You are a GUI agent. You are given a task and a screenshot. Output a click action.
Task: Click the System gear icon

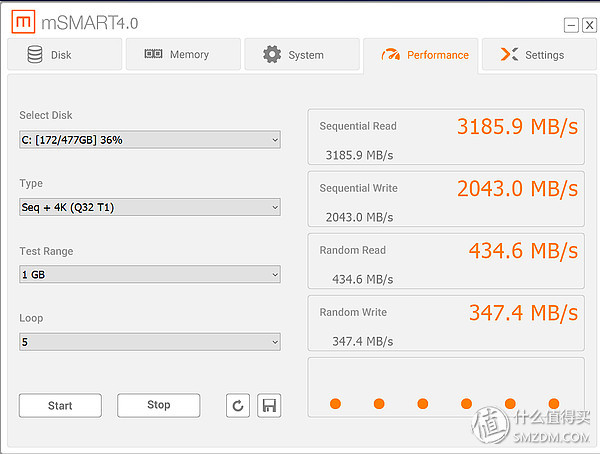click(272, 54)
